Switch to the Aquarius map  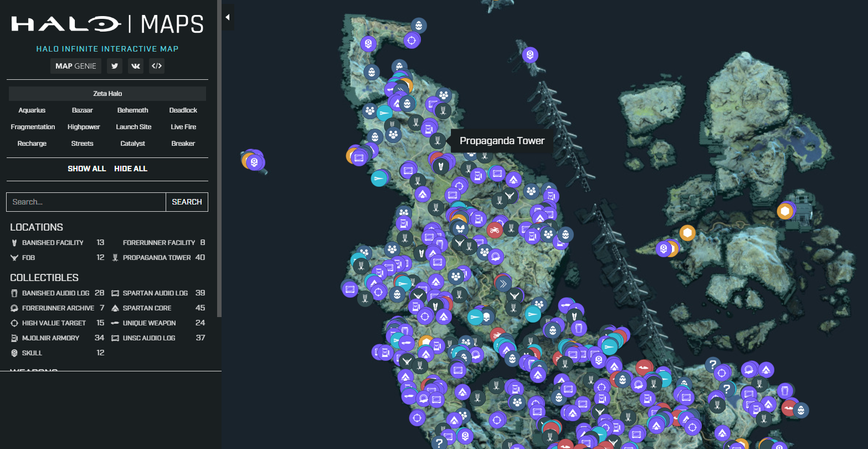point(32,110)
